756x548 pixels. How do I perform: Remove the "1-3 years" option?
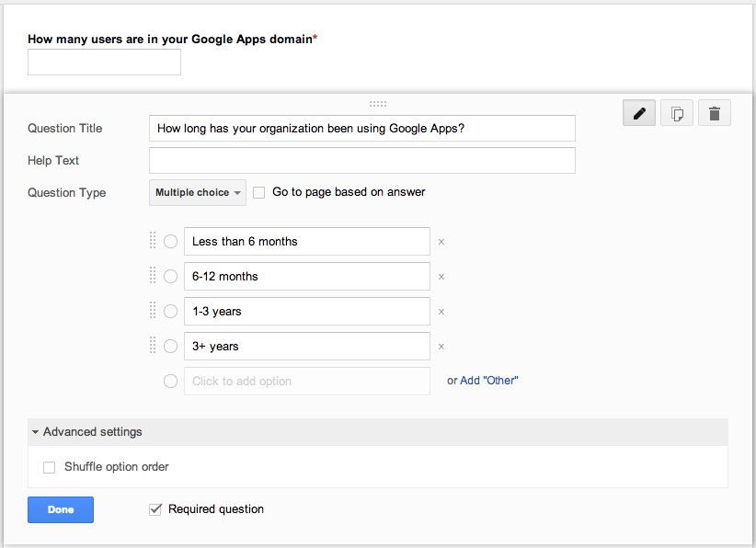pos(441,312)
